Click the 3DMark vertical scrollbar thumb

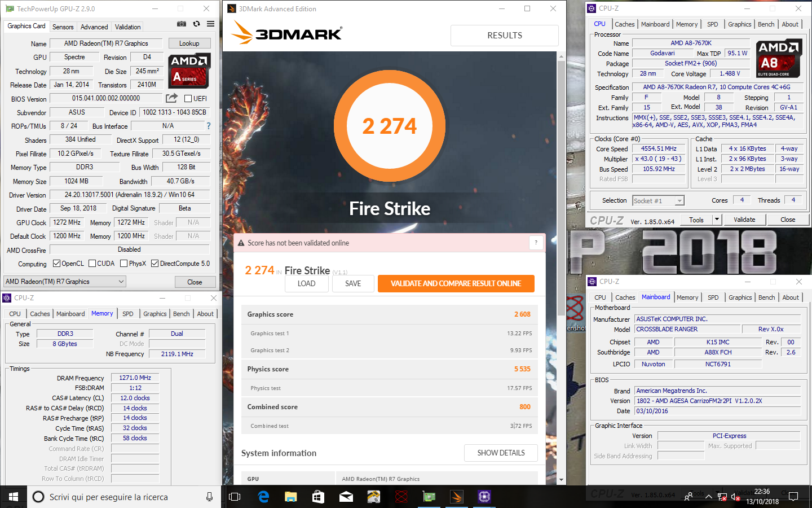click(561, 187)
